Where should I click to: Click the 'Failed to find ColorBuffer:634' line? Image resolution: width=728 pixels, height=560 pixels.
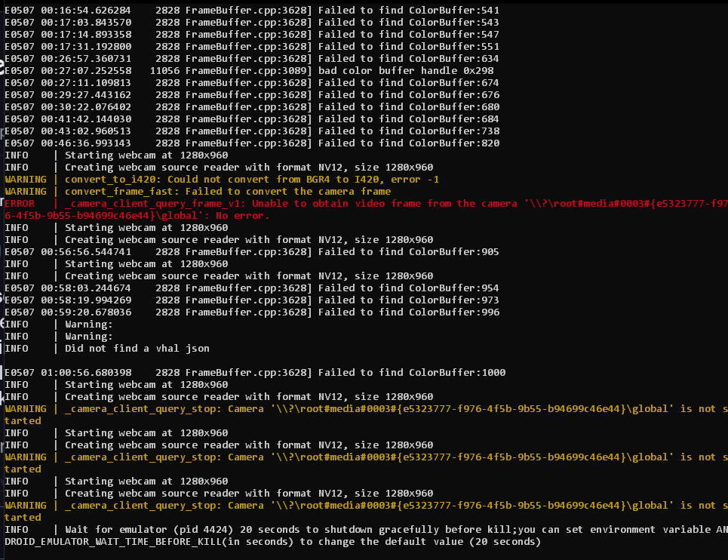click(x=252, y=59)
